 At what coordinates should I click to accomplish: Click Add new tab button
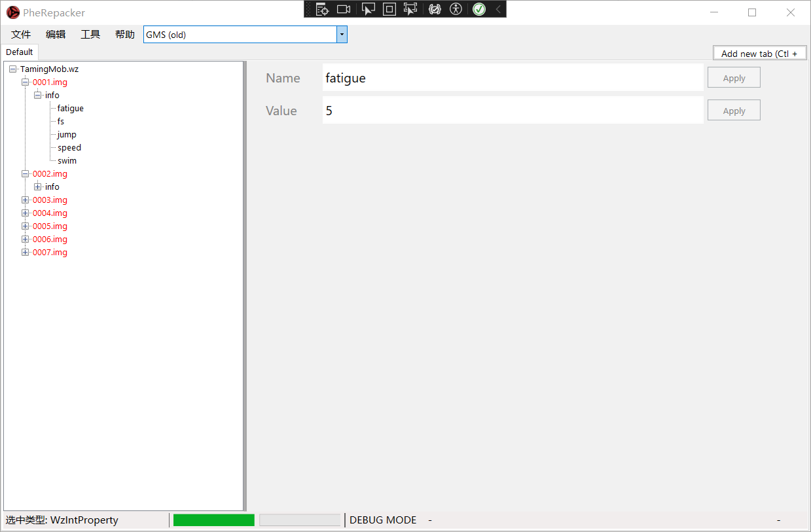759,54
